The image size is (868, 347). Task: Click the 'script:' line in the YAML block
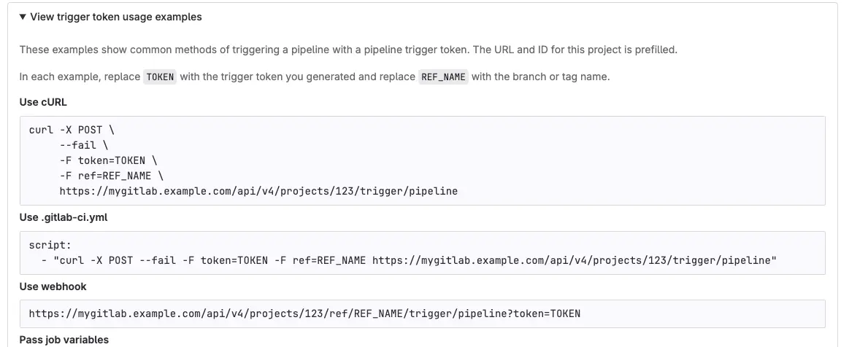click(x=50, y=245)
